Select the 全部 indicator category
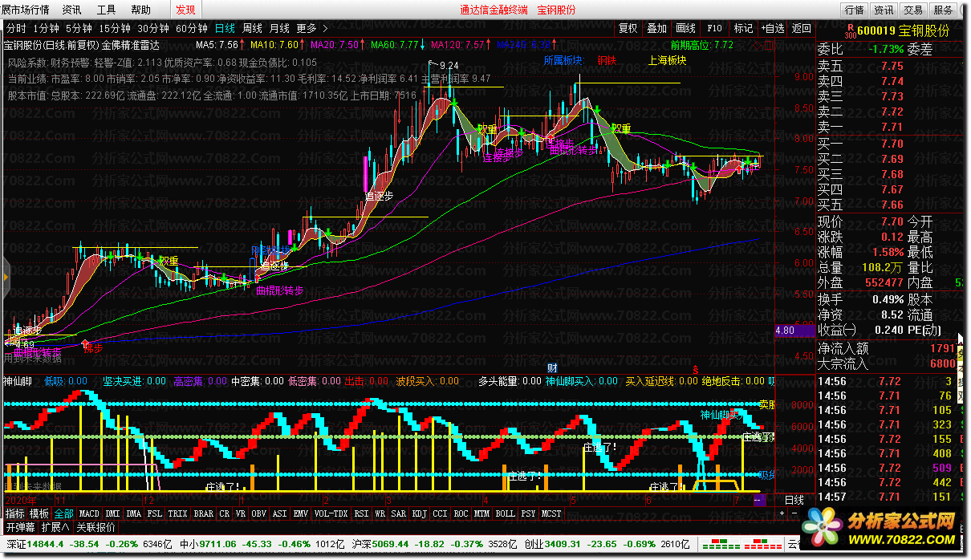This screenshot has height=560, width=971. click(63, 513)
